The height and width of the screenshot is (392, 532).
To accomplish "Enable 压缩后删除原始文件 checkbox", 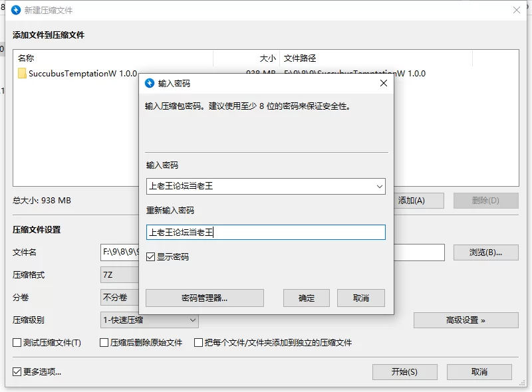I will click(104, 342).
